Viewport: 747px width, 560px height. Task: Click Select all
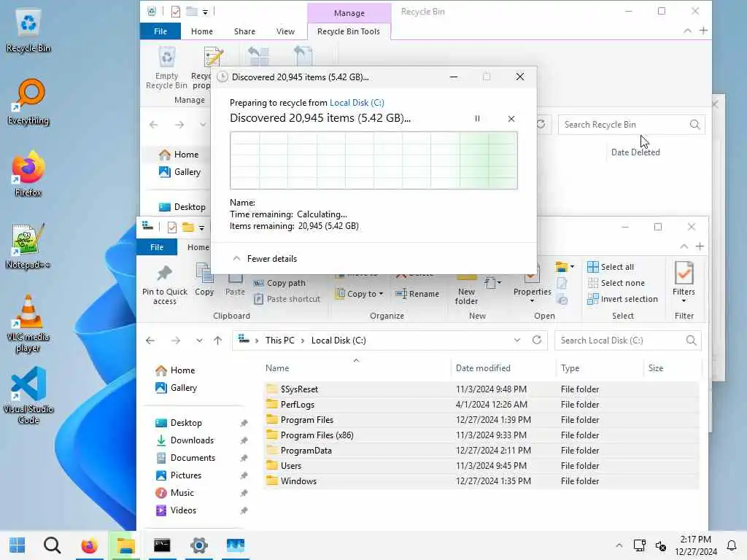pyautogui.click(x=611, y=267)
